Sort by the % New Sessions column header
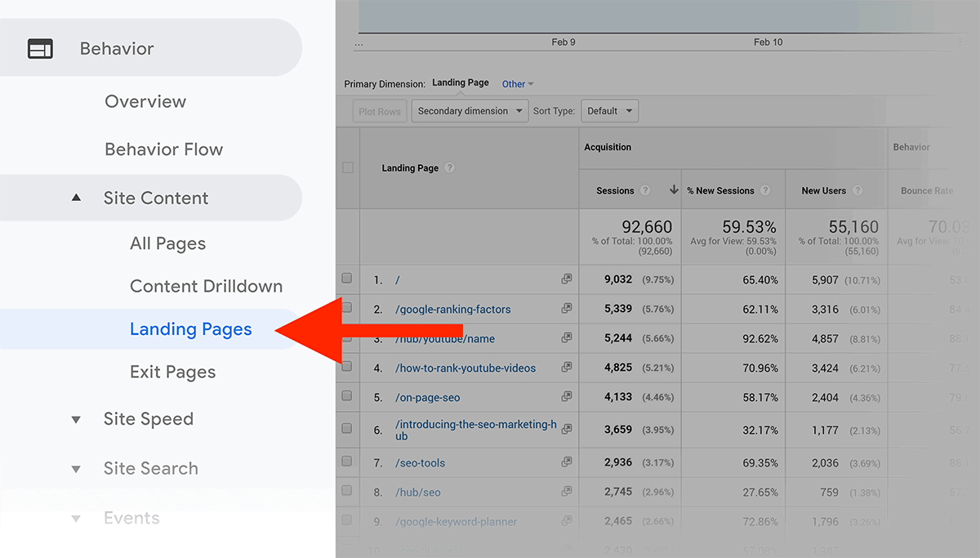Image resolution: width=980 pixels, height=558 pixels. point(720,191)
